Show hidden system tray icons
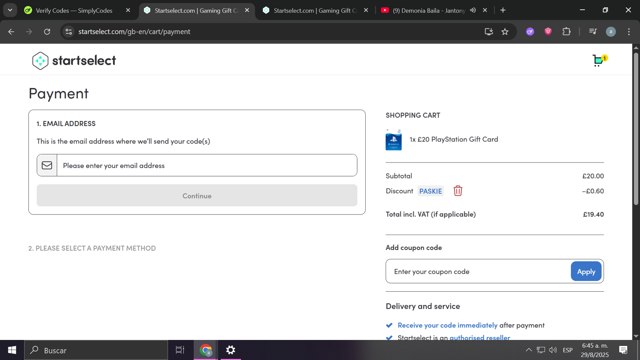This screenshot has width=640, height=360. (x=529, y=350)
